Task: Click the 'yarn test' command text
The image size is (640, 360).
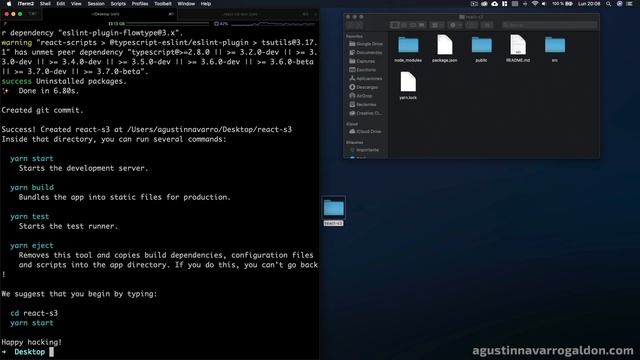Action: coord(29,216)
